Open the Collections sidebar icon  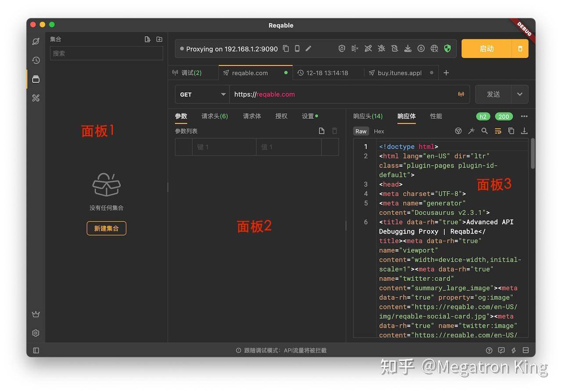coord(36,79)
